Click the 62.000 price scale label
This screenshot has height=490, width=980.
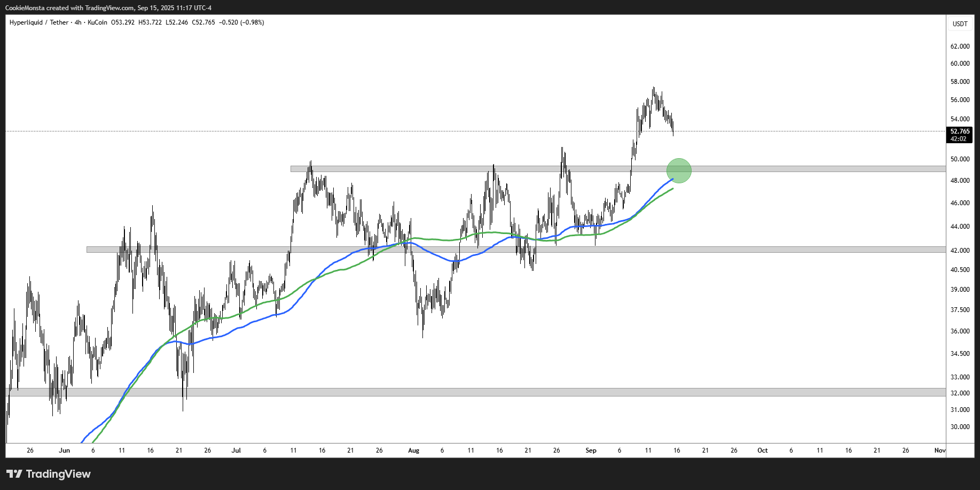tap(960, 46)
